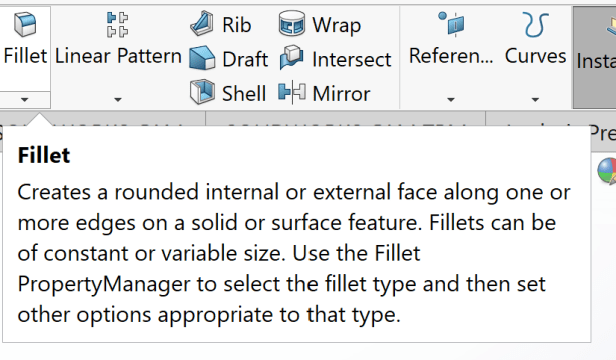Select the Draft tool icon
The height and width of the screenshot is (360, 616).
(x=202, y=58)
